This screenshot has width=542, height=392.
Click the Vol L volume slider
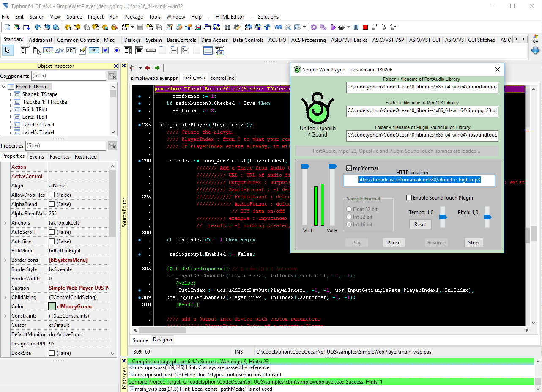click(x=305, y=195)
